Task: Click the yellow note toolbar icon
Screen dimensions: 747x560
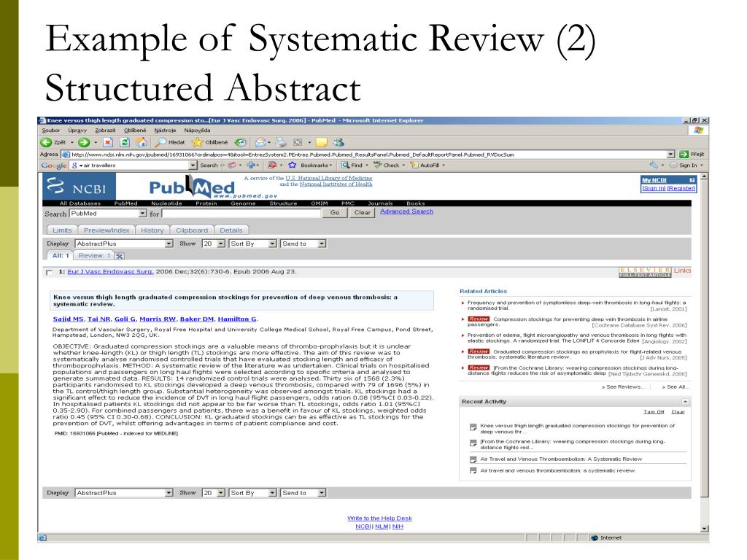Action: coord(322,142)
